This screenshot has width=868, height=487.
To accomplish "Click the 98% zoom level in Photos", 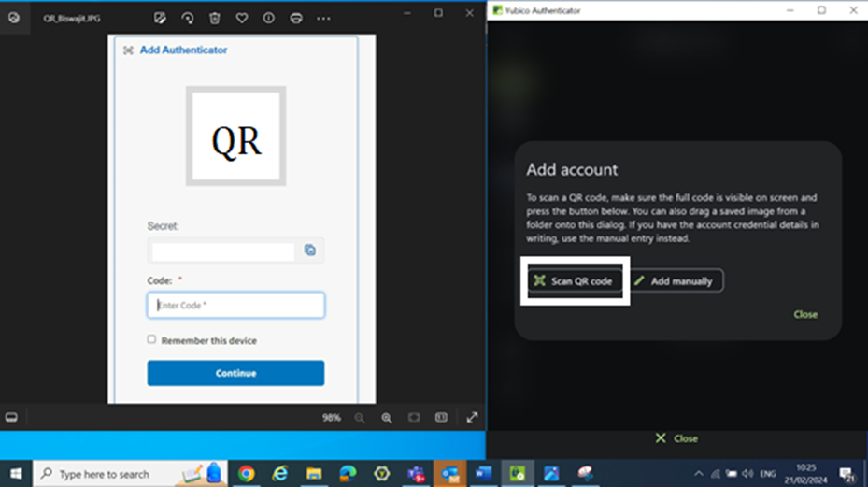I will pyautogui.click(x=332, y=417).
